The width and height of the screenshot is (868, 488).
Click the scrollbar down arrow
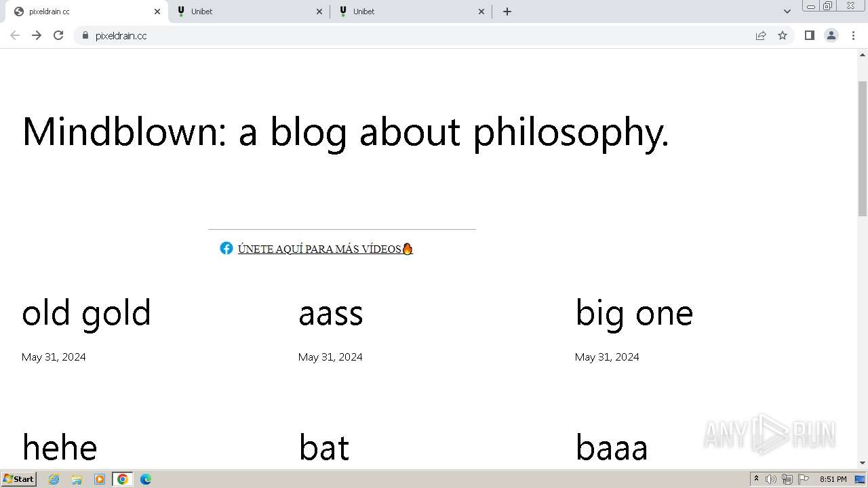pyautogui.click(x=863, y=463)
